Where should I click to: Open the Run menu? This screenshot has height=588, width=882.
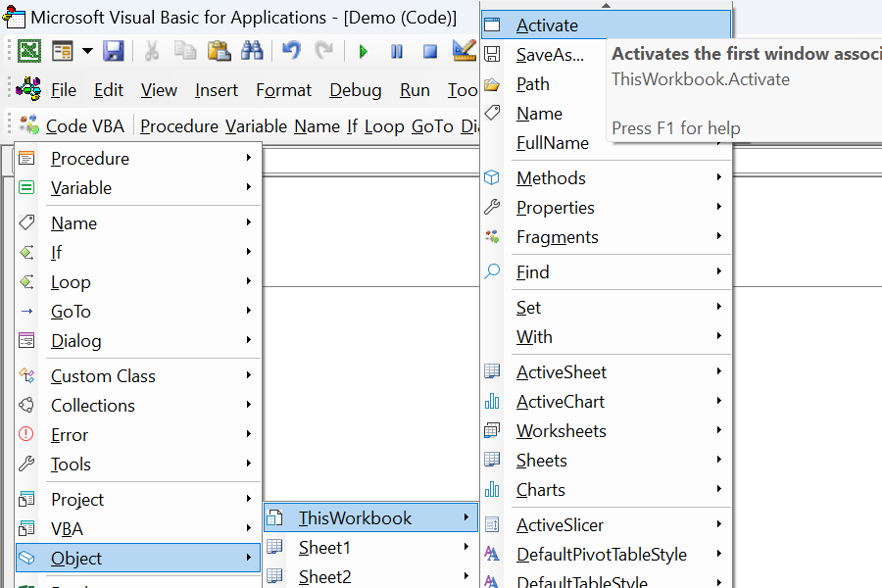point(415,90)
